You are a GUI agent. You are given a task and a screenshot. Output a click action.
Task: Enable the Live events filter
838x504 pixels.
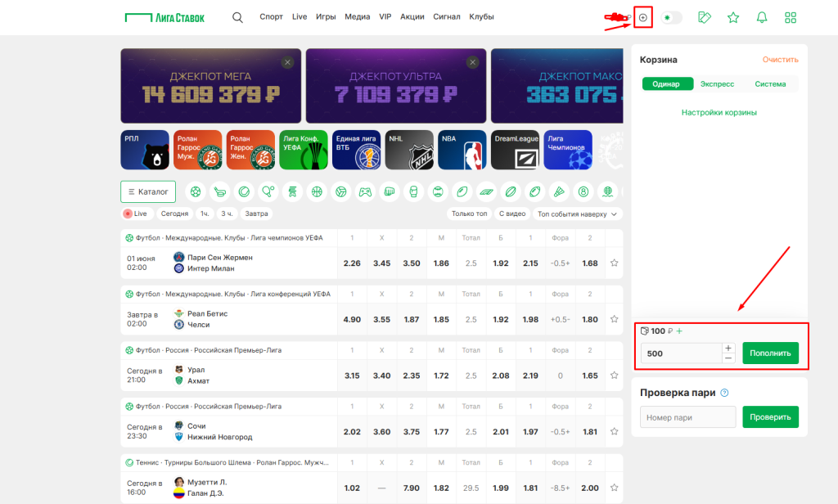pos(136,214)
